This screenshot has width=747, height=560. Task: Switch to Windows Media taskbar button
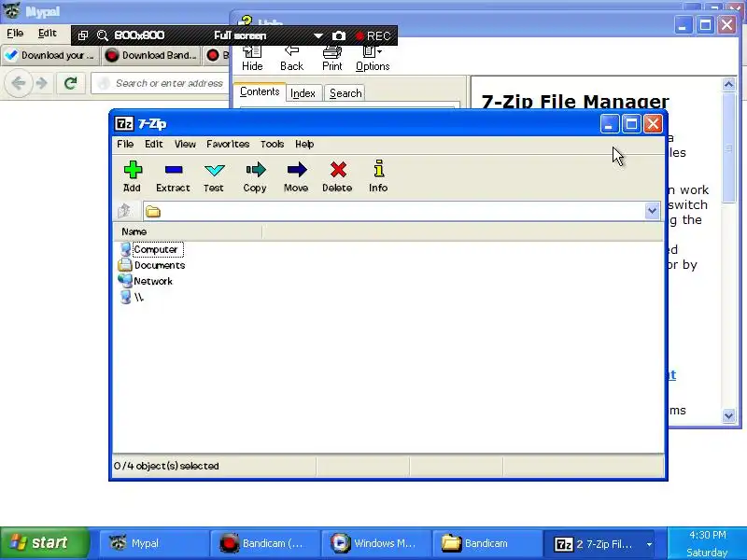[376, 543]
